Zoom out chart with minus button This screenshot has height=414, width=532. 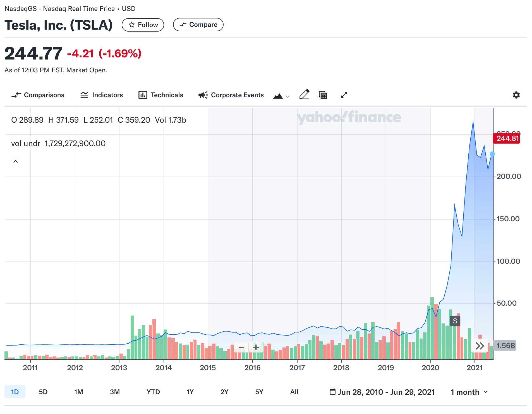(241, 347)
